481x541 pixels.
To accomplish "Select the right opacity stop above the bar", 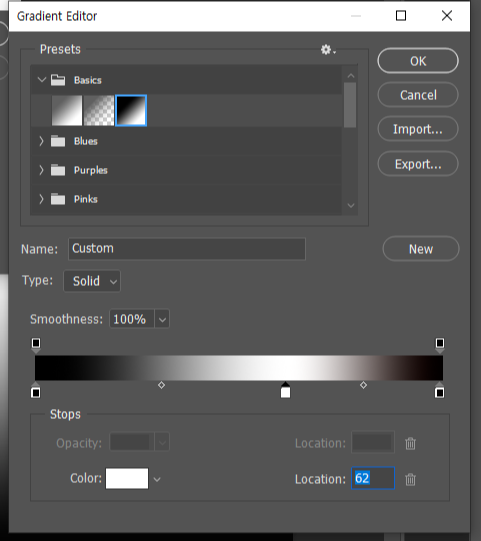I will click(x=440, y=345).
